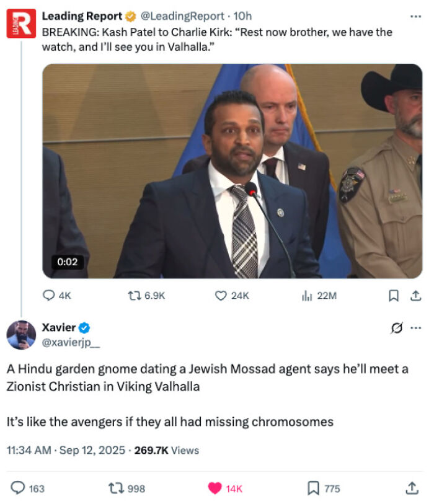
Task: Open the reply icon showing 163
Action: pos(19,489)
